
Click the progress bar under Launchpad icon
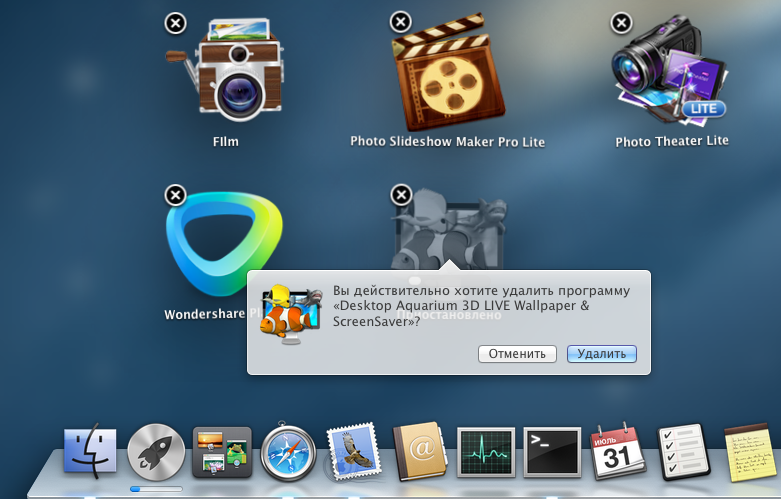point(156,489)
